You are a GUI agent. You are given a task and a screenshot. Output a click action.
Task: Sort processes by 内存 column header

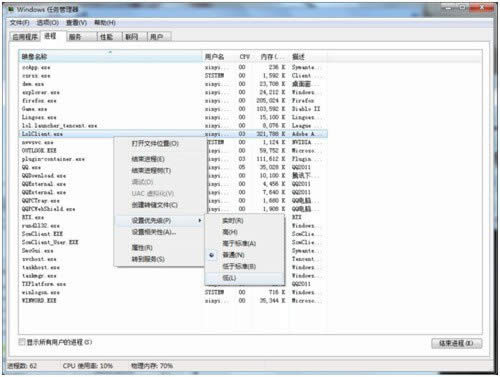click(x=272, y=57)
